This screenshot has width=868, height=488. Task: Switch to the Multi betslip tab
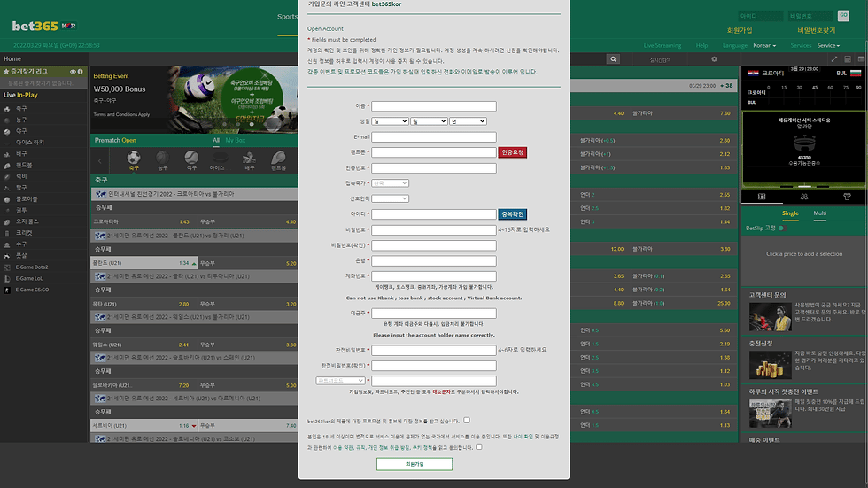pos(820,213)
